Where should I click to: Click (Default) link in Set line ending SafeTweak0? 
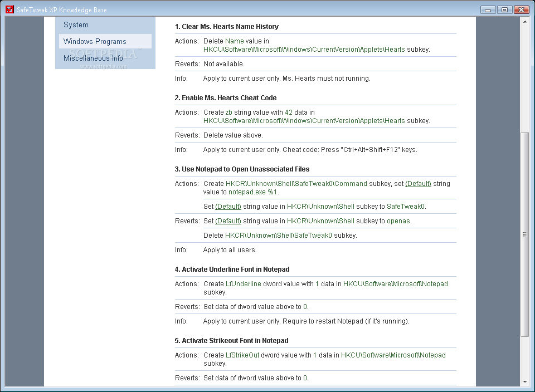pos(228,206)
